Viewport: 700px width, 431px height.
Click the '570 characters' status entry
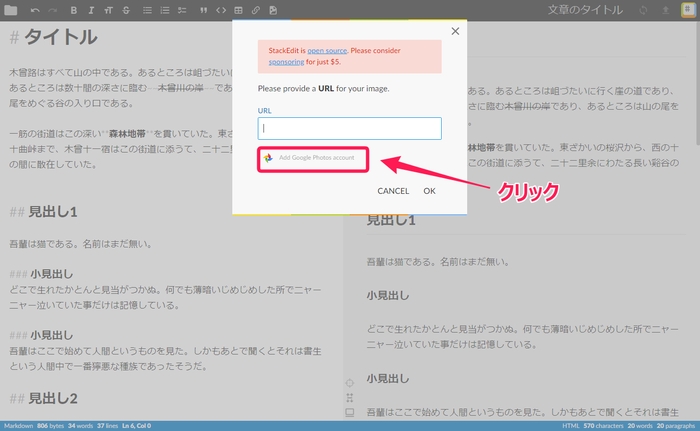pyautogui.click(x=603, y=426)
